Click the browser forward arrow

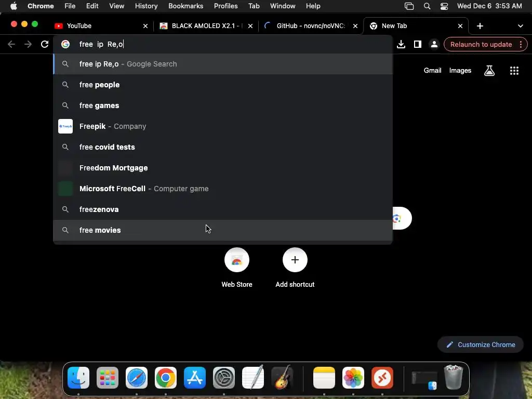tap(28, 44)
